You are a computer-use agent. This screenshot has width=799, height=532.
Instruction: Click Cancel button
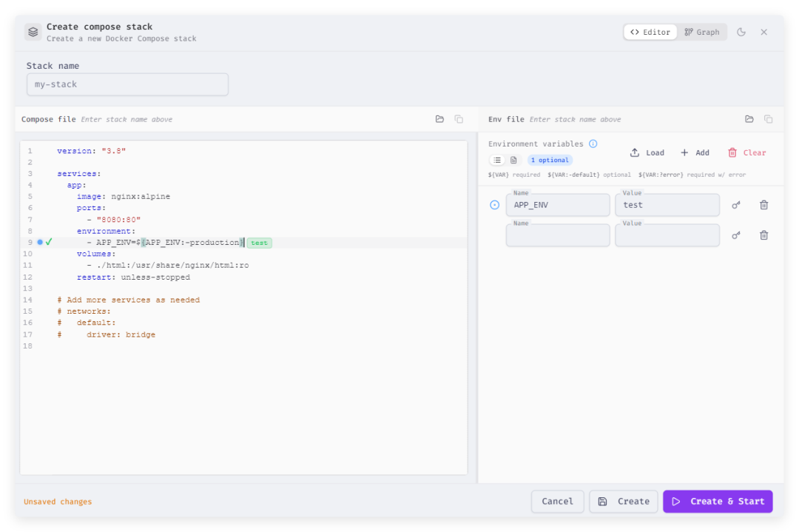click(558, 502)
